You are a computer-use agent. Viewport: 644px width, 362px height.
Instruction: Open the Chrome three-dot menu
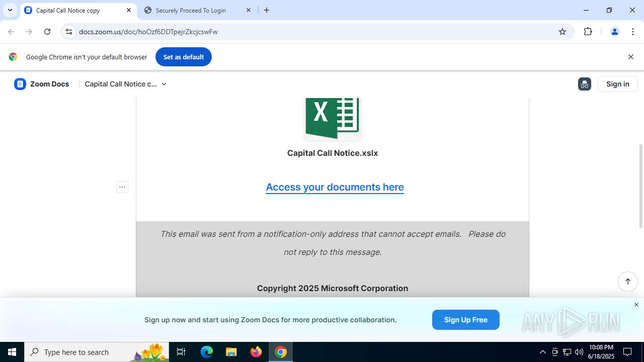[x=633, y=32]
